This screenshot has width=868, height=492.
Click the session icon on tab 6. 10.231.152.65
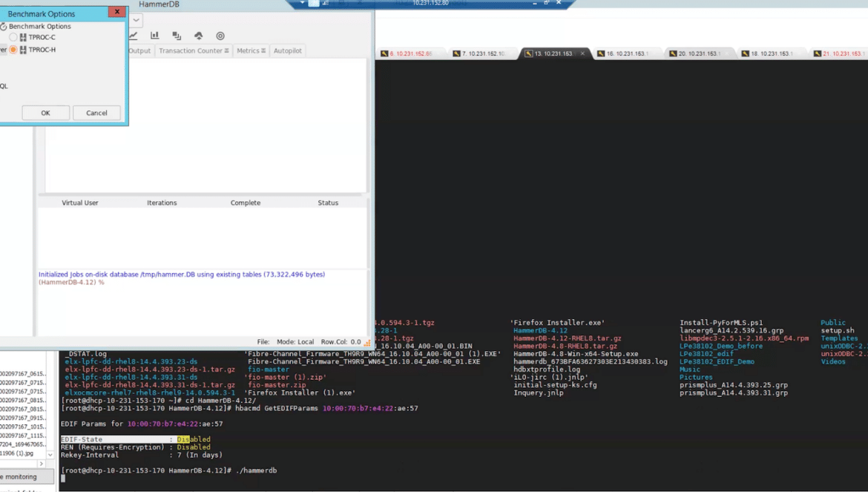point(384,53)
